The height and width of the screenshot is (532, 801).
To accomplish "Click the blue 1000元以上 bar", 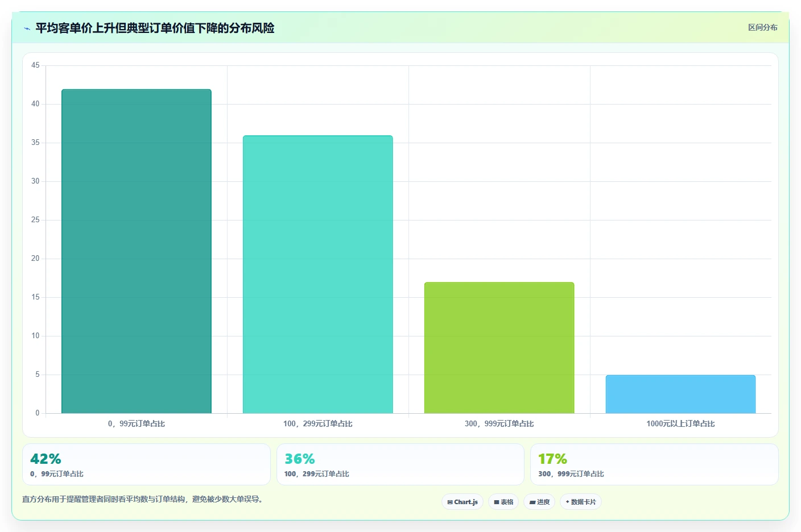I will 680,394.
